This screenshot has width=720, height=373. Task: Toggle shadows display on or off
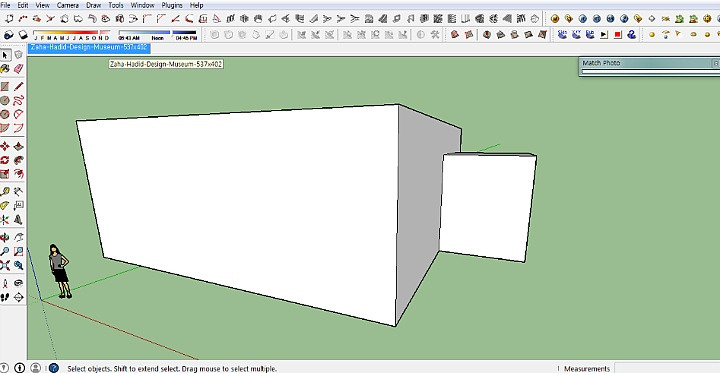tap(22, 35)
